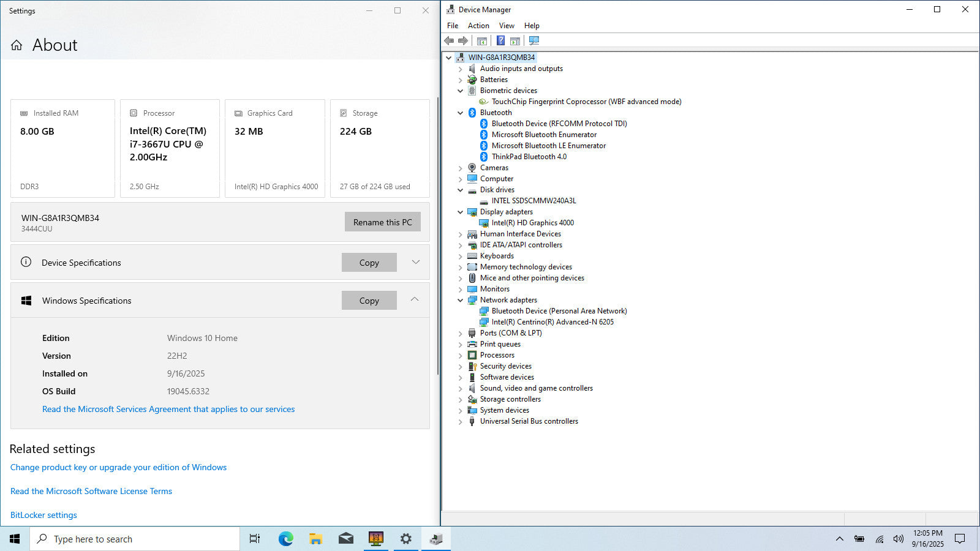This screenshot has height=551, width=980.
Task: Open the BitLocker settings link
Action: (43, 515)
